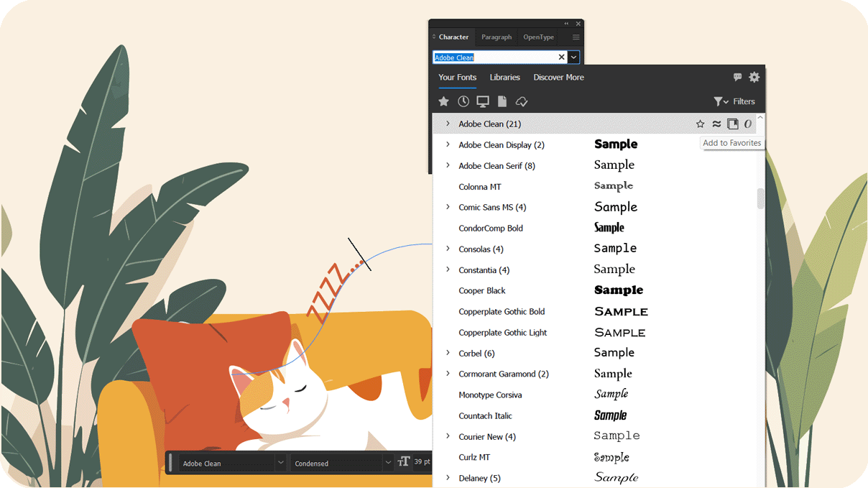Screen dimensions: 868x488
Task: Show recently used fonts filter
Action: pyautogui.click(x=463, y=101)
